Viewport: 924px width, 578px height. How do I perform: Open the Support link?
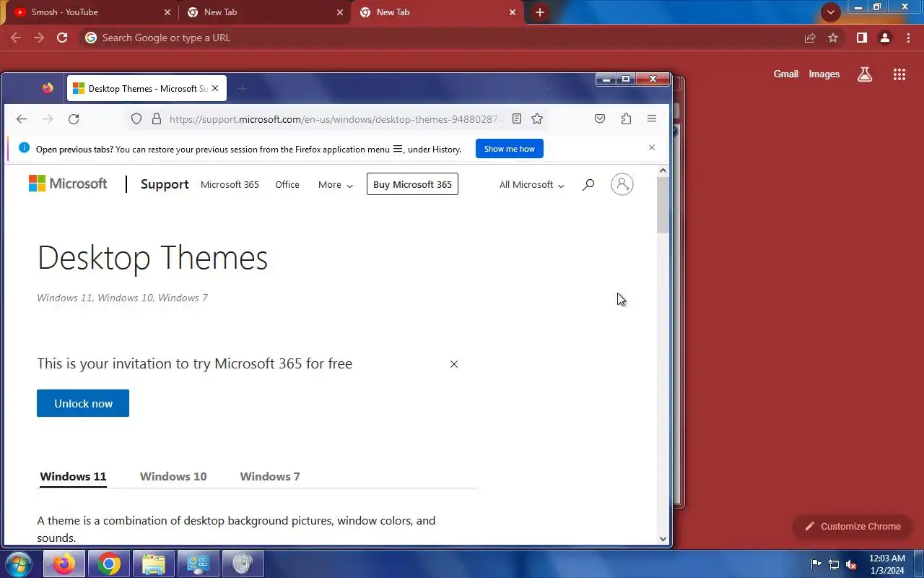tap(165, 184)
